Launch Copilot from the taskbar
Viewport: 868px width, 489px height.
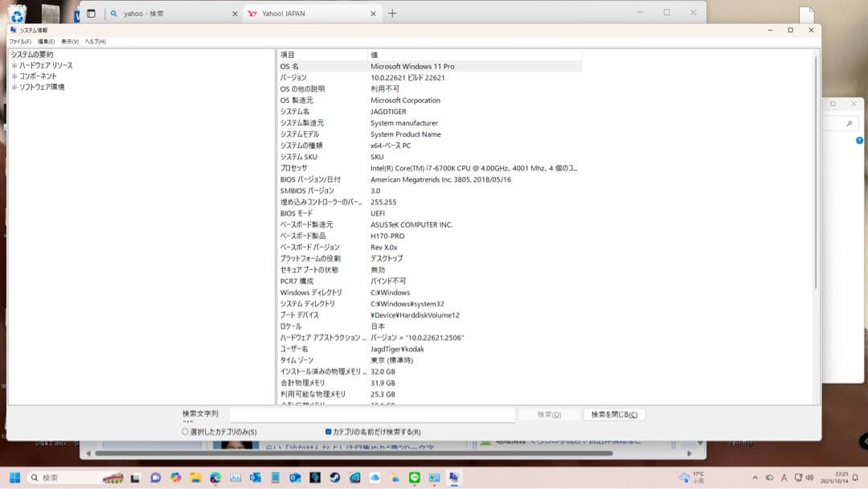[x=175, y=479]
